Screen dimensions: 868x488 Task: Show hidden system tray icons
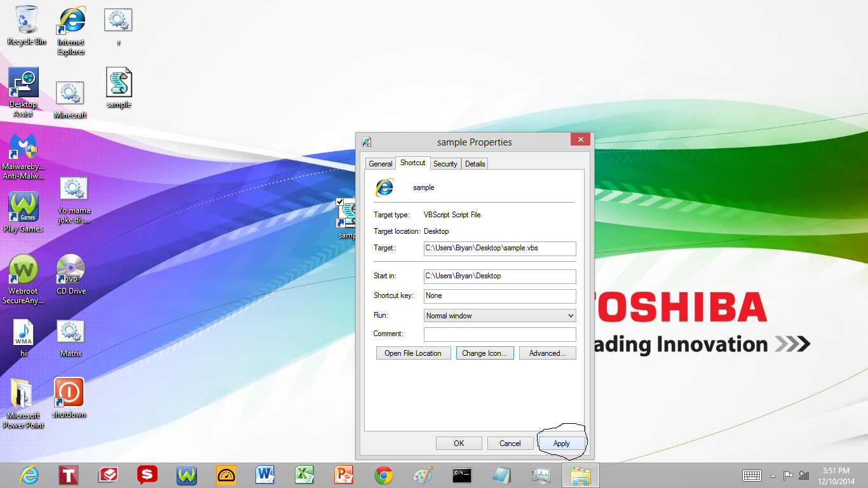coord(773,475)
